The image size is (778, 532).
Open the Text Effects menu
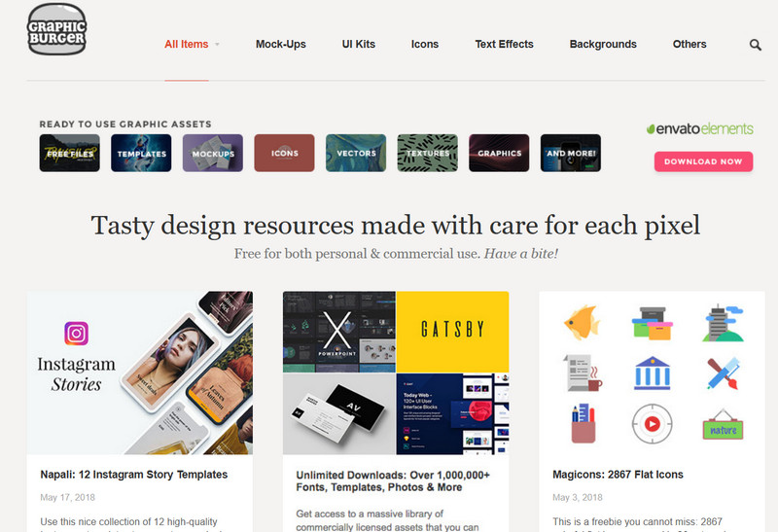(x=504, y=44)
